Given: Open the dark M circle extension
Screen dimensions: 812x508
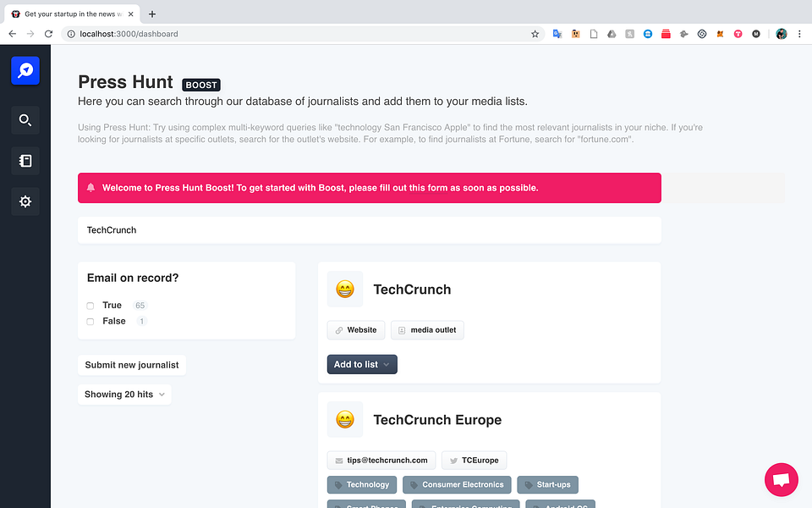Looking at the screenshot, I should click(756, 34).
